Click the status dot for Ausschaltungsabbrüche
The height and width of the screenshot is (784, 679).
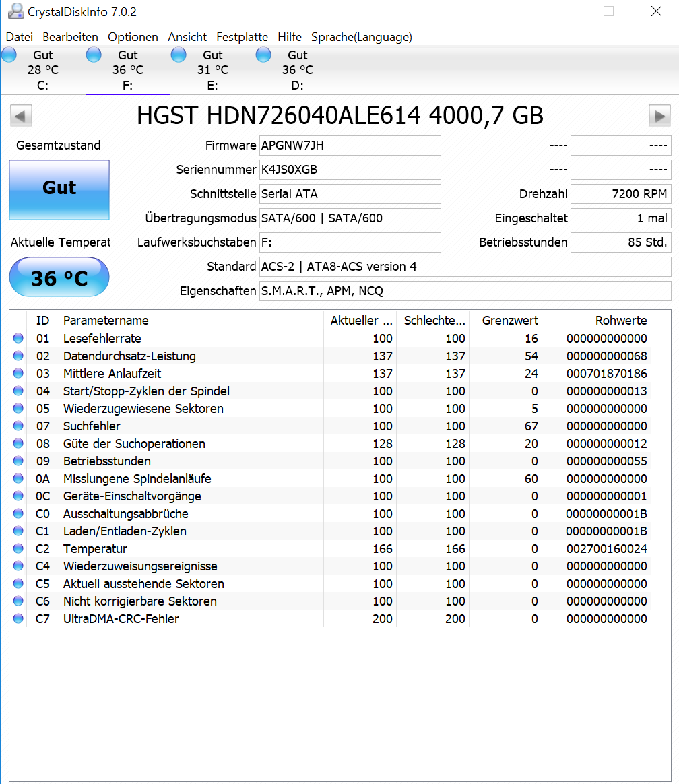point(18,513)
